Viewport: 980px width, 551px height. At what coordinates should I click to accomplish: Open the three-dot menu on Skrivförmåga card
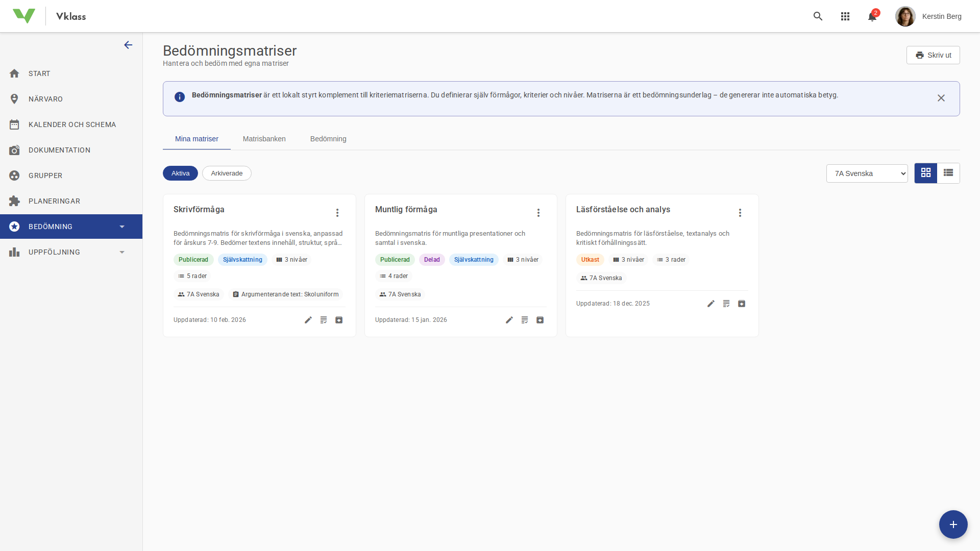(337, 213)
